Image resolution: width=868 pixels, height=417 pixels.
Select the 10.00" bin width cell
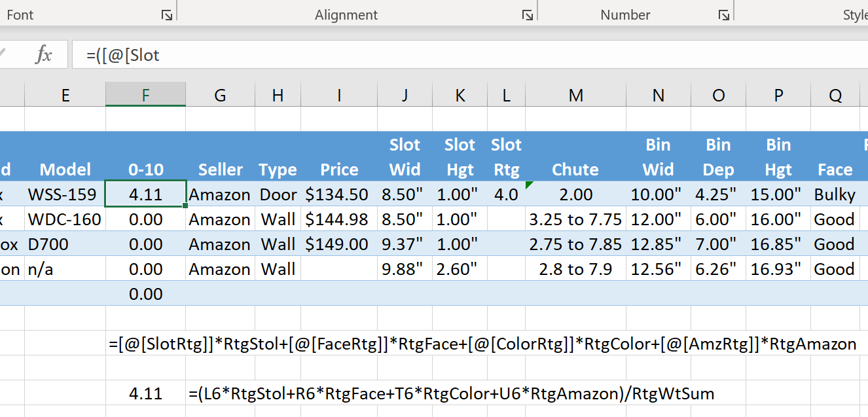[658, 194]
